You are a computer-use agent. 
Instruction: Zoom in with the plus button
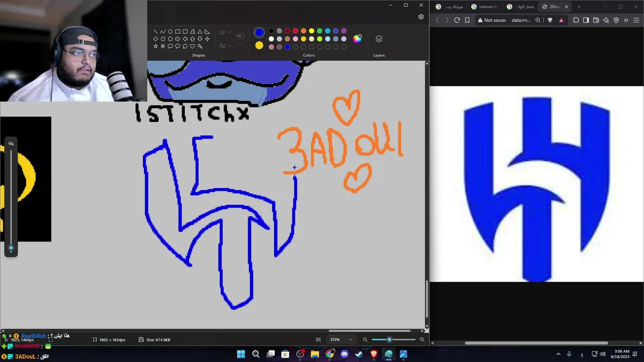pos(422,339)
